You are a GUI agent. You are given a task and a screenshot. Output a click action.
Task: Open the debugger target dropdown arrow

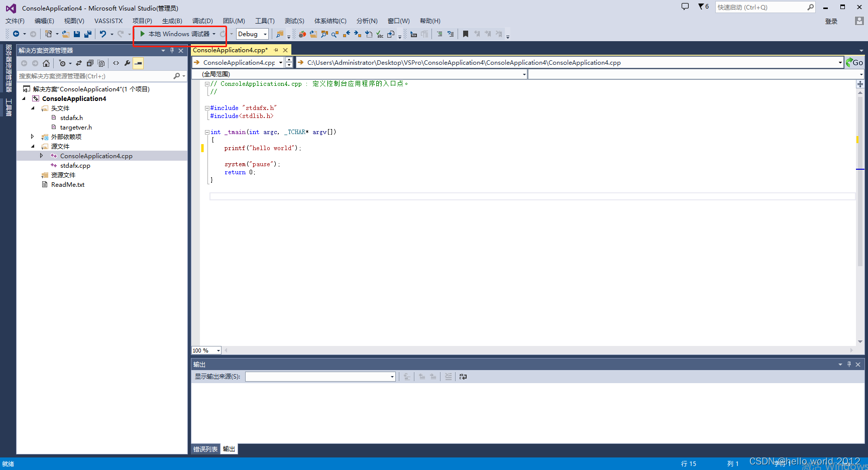pos(214,34)
